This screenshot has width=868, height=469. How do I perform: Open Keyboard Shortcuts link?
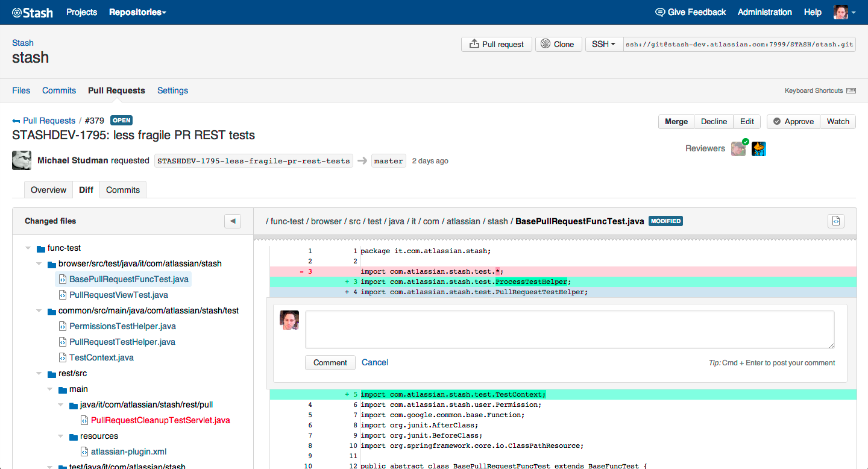point(820,90)
